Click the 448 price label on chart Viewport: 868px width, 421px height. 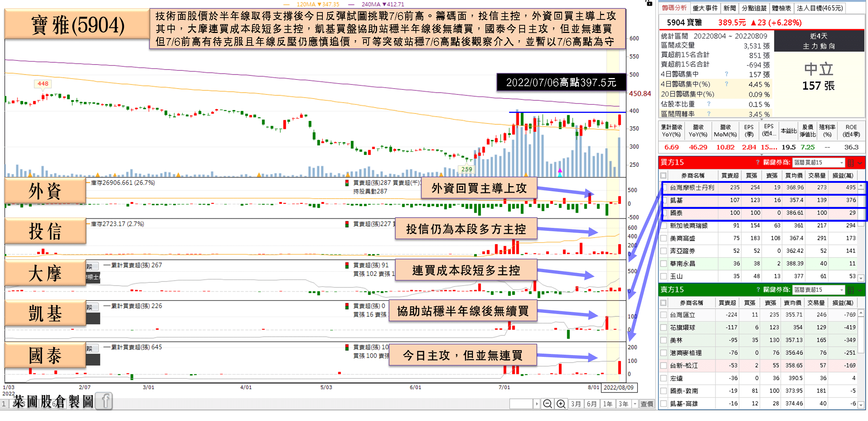click(x=43, y=84)
